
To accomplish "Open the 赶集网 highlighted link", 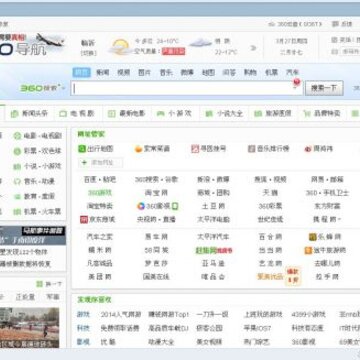I will tap(214, 250).
